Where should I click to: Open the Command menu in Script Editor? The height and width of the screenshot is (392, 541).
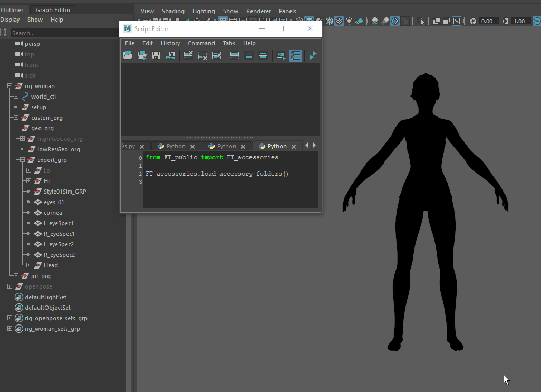coord(201,43)
